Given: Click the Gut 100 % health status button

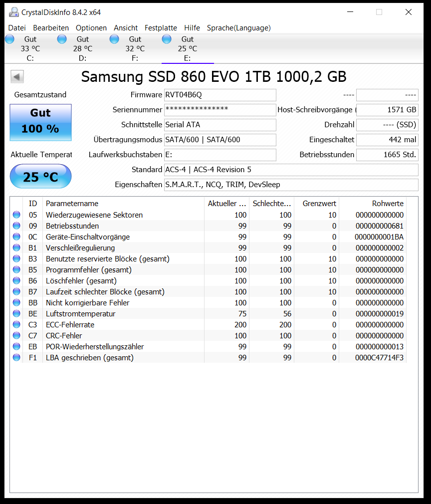Looking at the screenshot, I should tap(40, 122).
